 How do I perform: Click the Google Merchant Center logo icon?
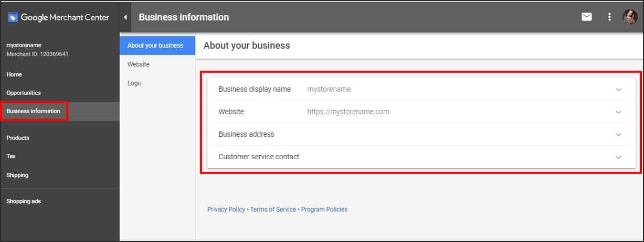pos(13,17)
